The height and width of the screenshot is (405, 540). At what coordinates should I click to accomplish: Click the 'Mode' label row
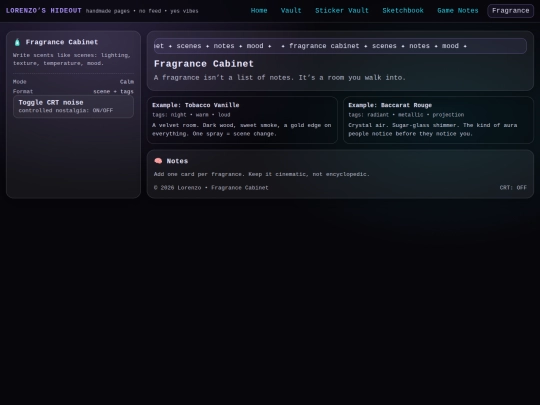[73, 82]
